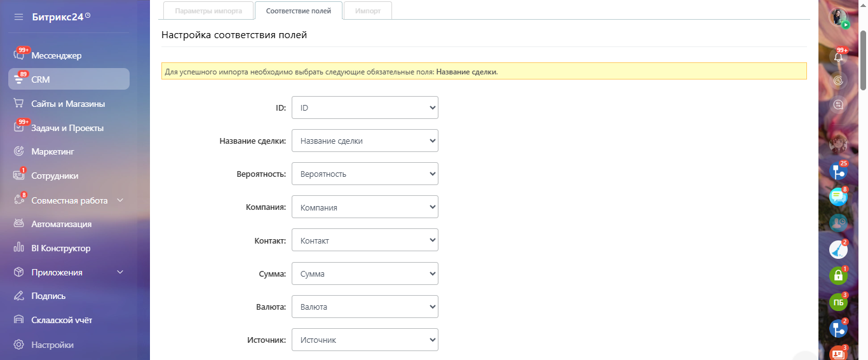This screenshot has height=360, width=868.
Task: Click the hamburger menu icon beside Битрикс24
Action: click(x=18, y=17)
